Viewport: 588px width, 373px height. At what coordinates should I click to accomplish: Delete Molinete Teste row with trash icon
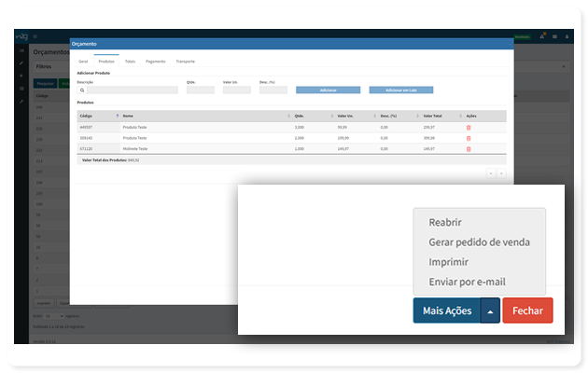click(x=469, y=149)
